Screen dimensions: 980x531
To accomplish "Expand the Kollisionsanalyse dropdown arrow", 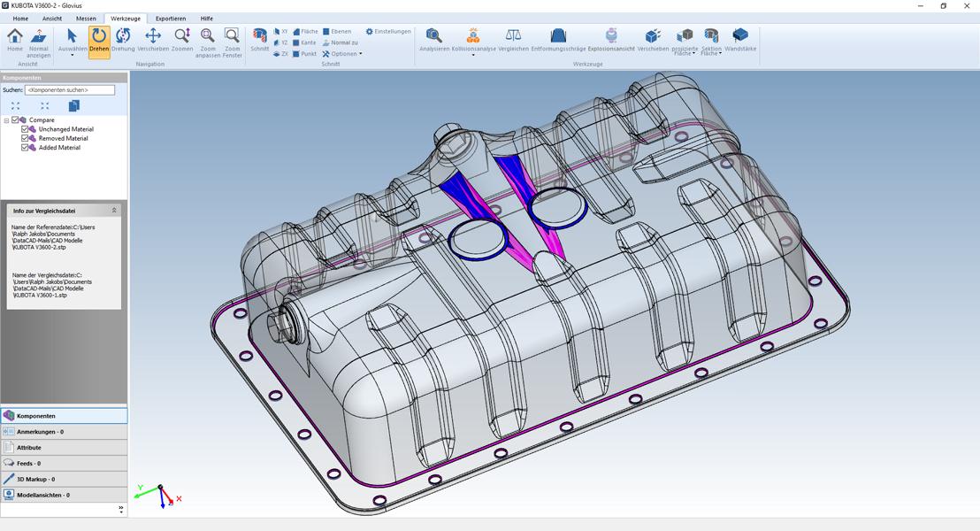I will 473,55.
